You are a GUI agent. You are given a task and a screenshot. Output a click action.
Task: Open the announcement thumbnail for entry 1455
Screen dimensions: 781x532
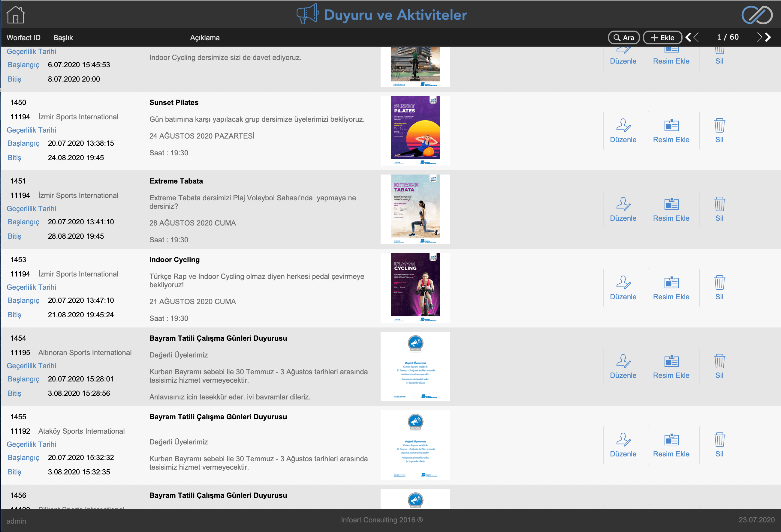[x=415, y=445]
